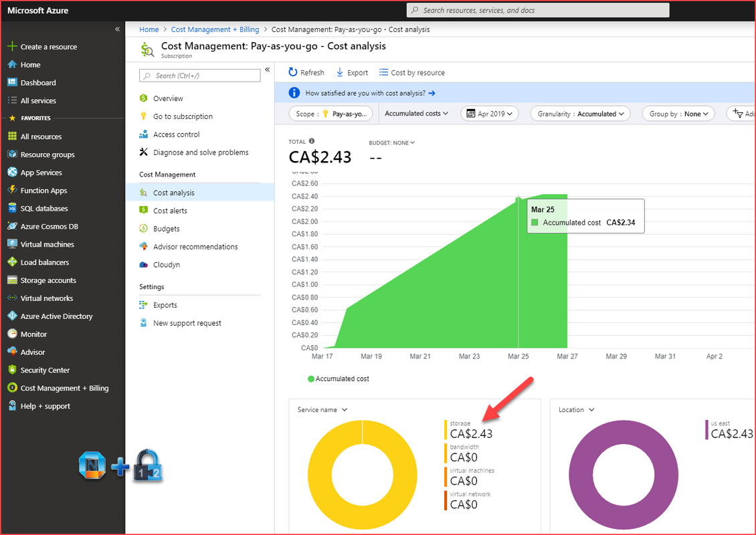756x535 pixels.
Task: Expand the BUDGET: NONE dropdown
Action: [391, 142]
